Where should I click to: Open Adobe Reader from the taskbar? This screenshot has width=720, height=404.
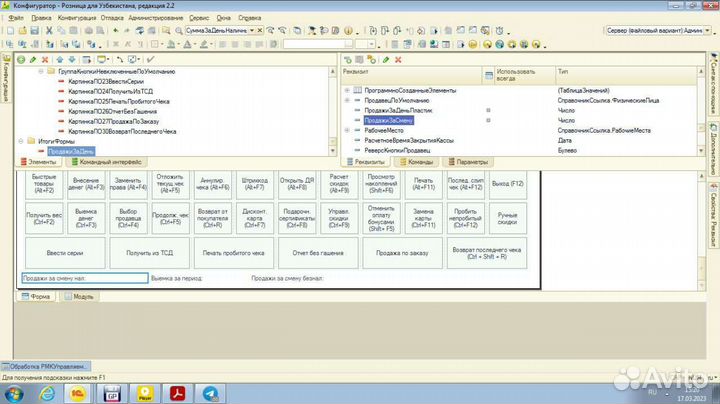pyautogui.click(x=178, y=394)
